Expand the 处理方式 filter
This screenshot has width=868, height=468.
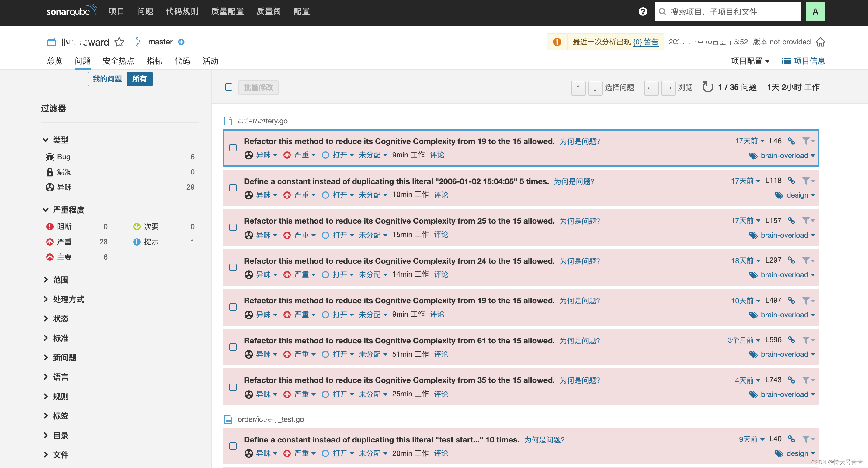[x=64, y=299]
